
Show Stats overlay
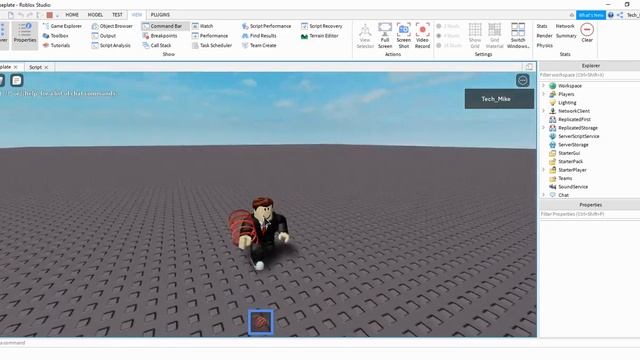click(542, 26)
